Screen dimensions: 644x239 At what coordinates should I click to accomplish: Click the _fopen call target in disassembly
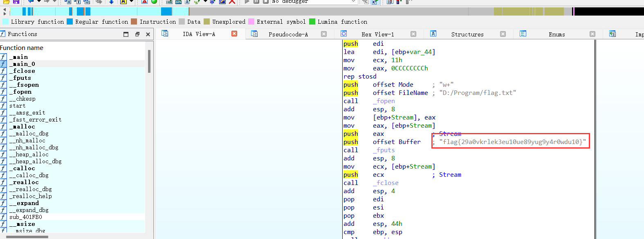click(x=384, y=101)
